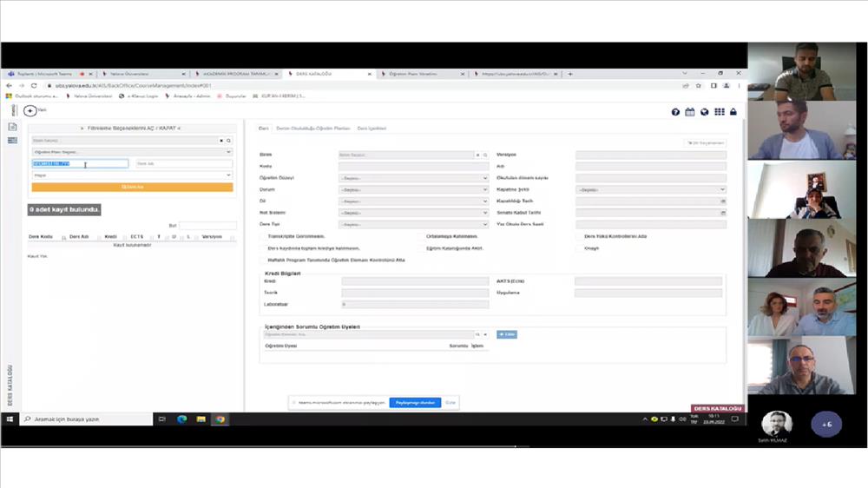Reload the page with browser refresh icon

[x=34, y=85]
